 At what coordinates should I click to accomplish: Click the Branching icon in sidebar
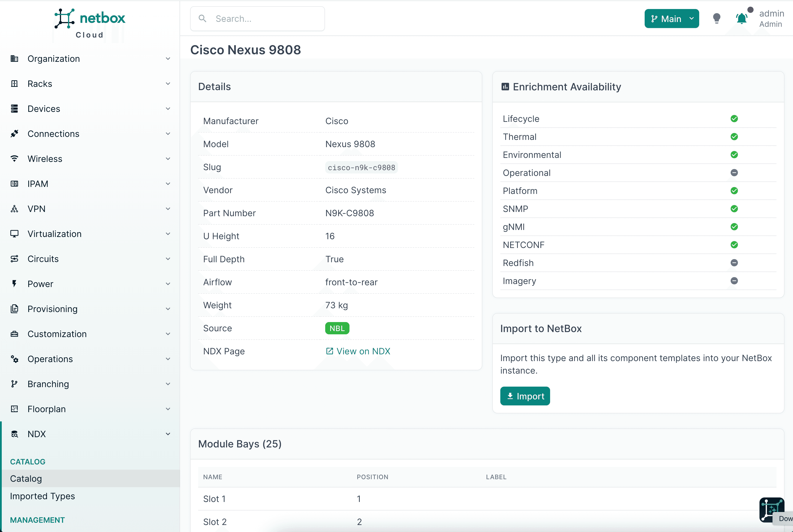pyautogui.click(x=14, y=384)
